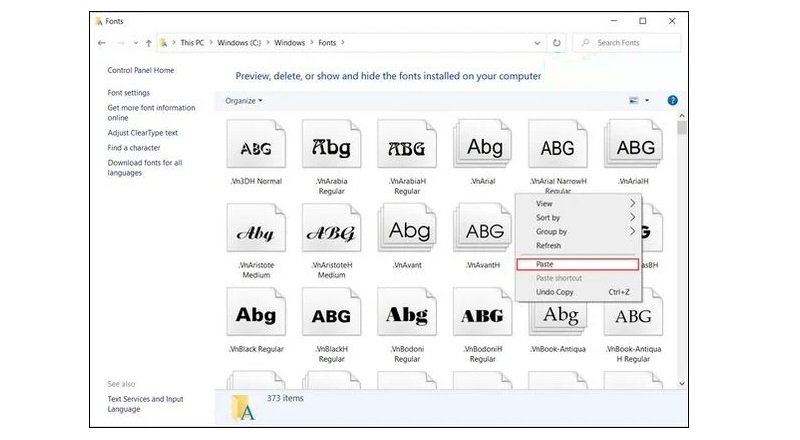The width and height of the screenshot is (800, 440).
Task: Click the '.VnBlack Regular' font name label
Action: [x=256, y=349]
